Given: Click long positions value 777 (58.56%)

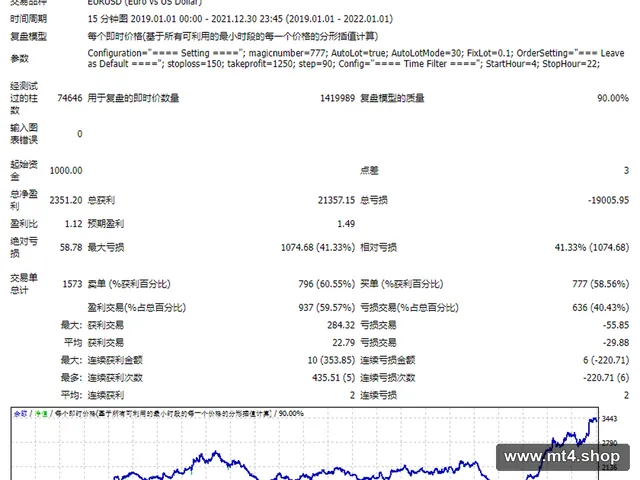Looking at the screenshot, I should pyautogui.click(x=601, y=284).
